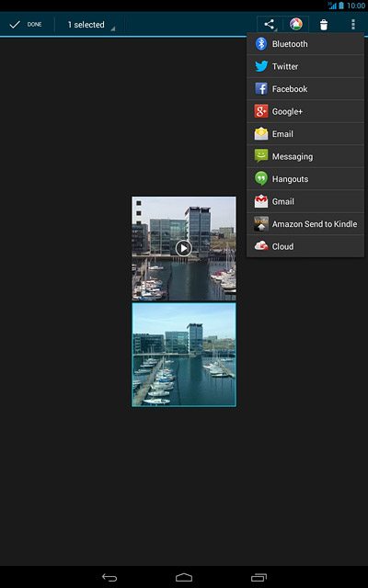Tap the checkmark next to DONE

tap(15, 25)
